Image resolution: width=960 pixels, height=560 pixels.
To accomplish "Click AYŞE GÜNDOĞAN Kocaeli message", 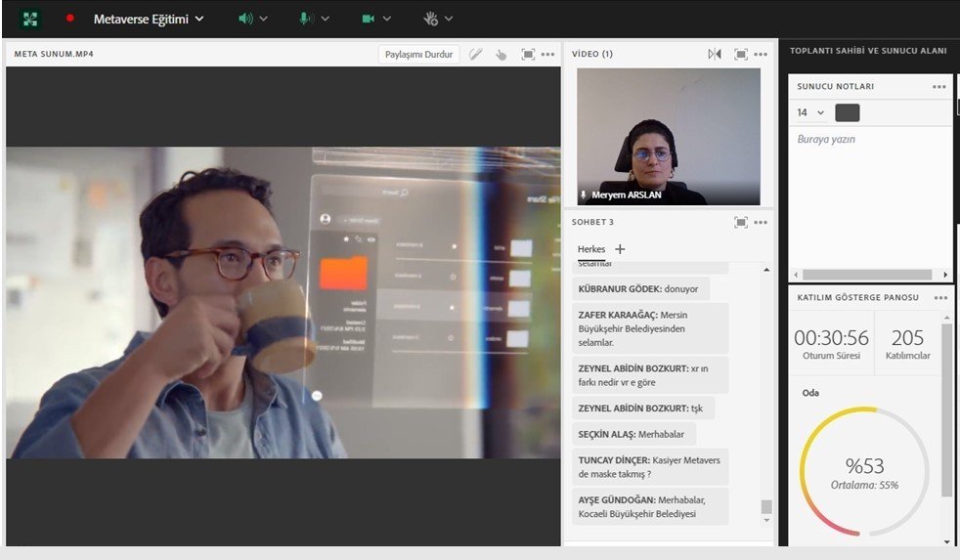I will tap(650, 507).
